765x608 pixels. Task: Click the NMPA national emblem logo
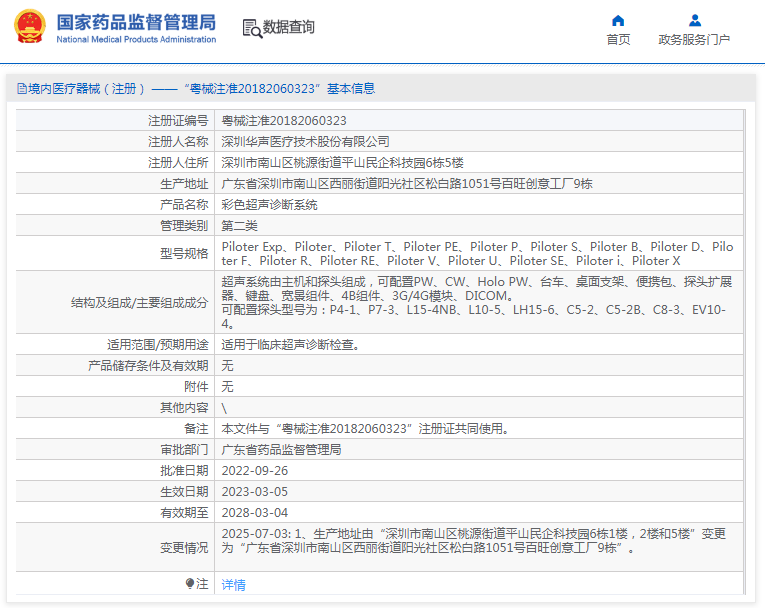click(x=30, y=28)
